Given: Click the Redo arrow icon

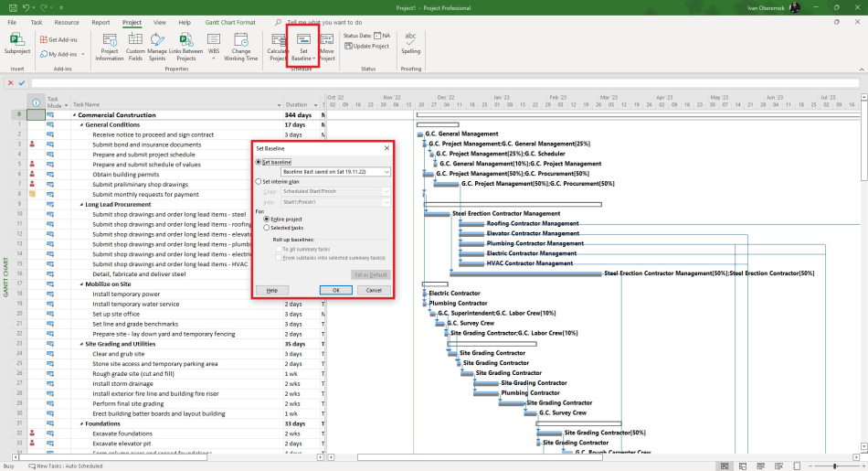Looking at the screenshot, I should 44,7.
